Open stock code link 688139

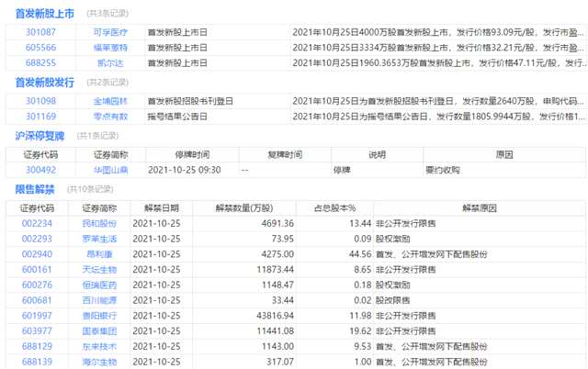(x=37, y=362)
